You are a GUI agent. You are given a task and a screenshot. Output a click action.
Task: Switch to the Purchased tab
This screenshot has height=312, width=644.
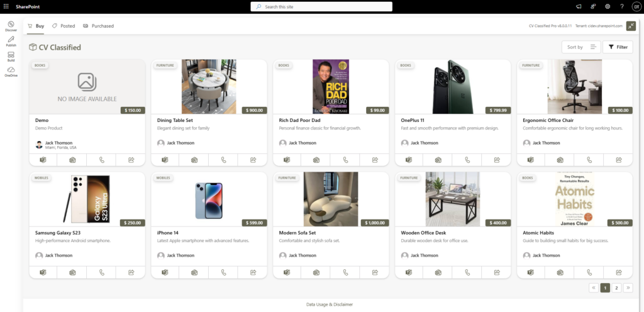point(99,26)
